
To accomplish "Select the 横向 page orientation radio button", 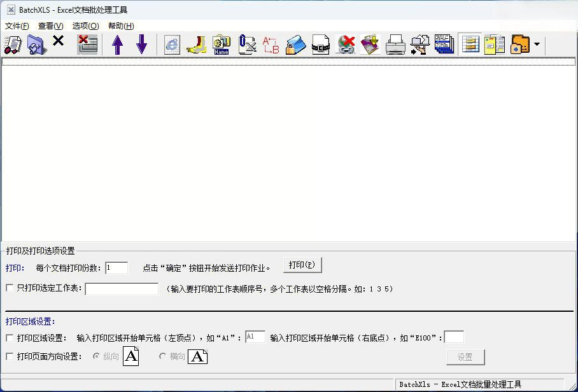I will click(163, 357).
